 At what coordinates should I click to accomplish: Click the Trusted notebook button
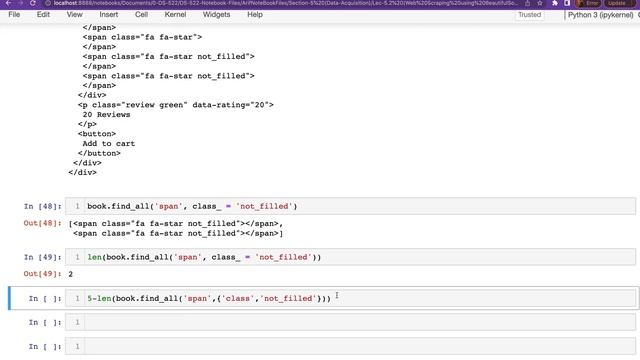pyautogui.click(x=529, y=15)
